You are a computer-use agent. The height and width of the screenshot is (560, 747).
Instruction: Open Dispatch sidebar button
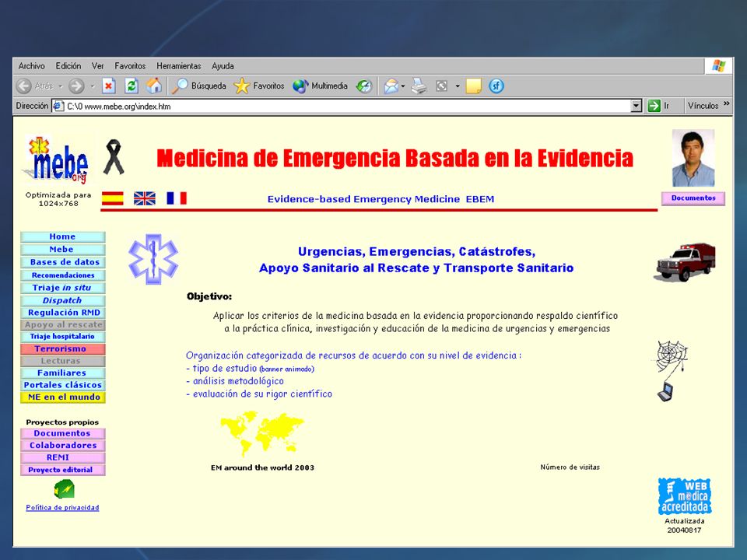(62, 300)
